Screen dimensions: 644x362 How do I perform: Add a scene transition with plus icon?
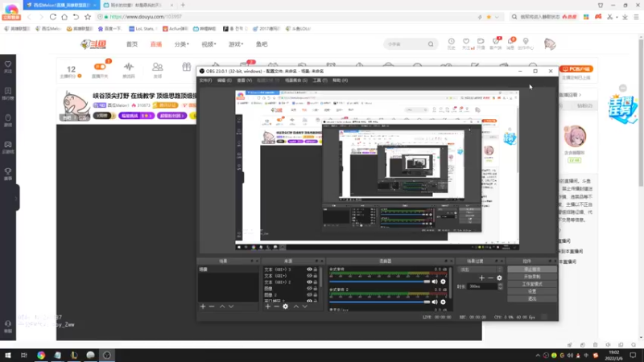point(481,278)
